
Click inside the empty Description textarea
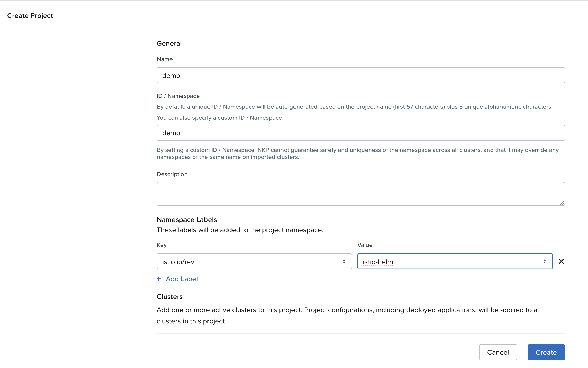click(360, 194)
